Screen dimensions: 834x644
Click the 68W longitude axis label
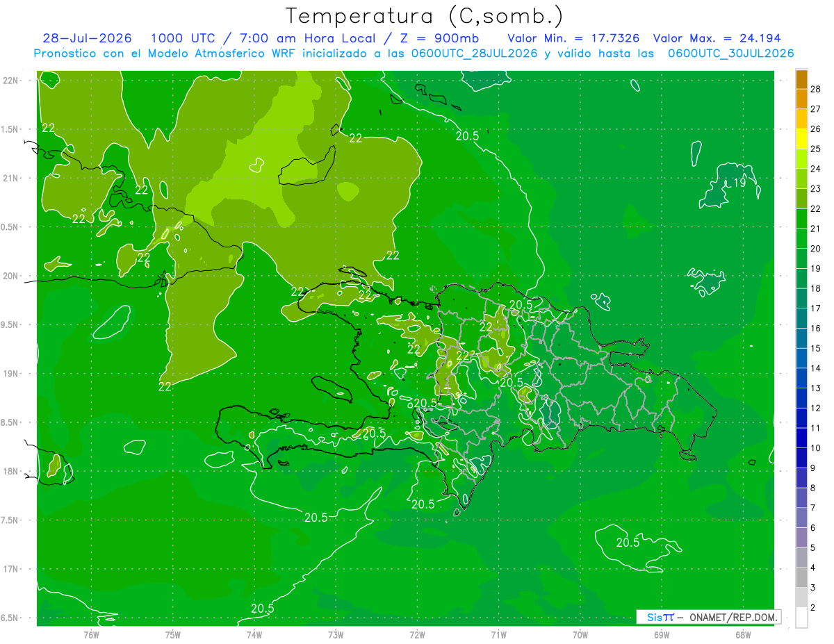click(743, 634)
